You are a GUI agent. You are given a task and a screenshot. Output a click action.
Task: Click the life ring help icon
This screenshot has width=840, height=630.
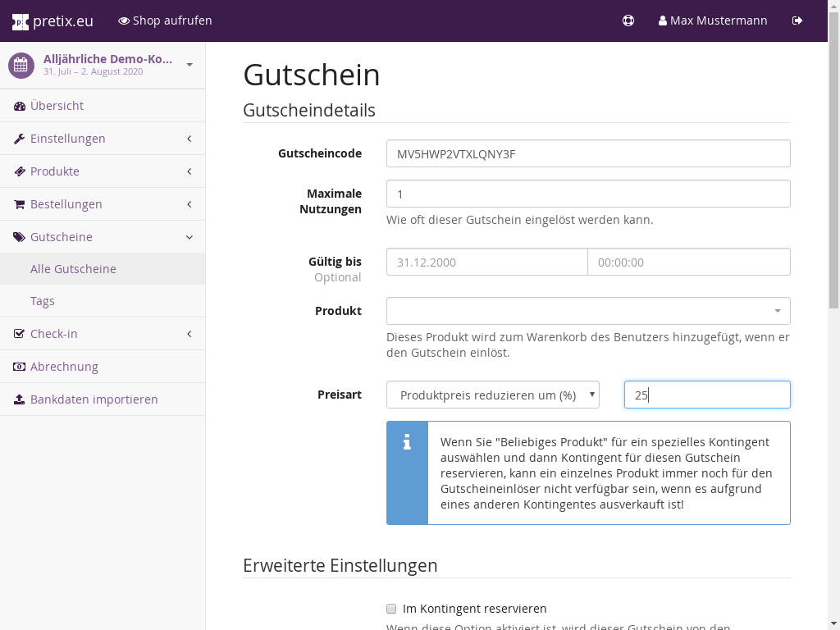tap(628, 21)
